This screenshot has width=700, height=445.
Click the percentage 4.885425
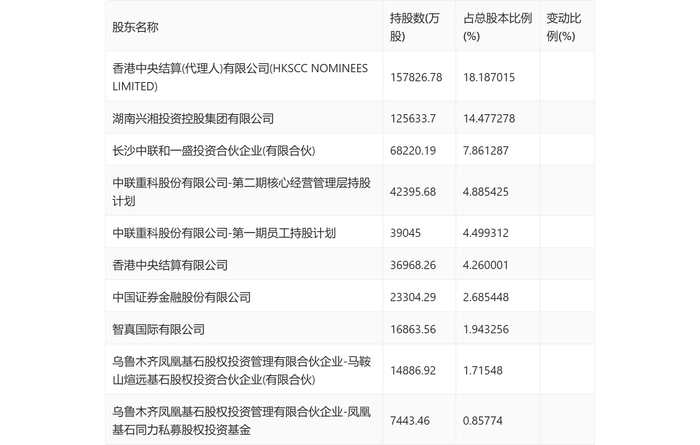pos(486,192)
